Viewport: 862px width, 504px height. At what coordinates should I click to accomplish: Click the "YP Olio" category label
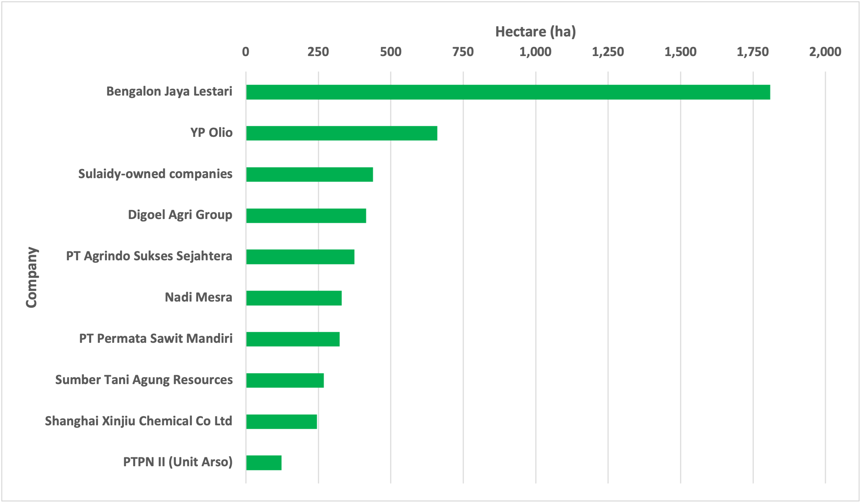coord(211,132)
